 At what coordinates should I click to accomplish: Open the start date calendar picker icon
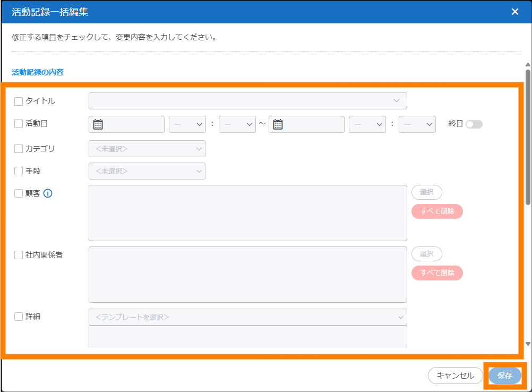tap(98, 124)
